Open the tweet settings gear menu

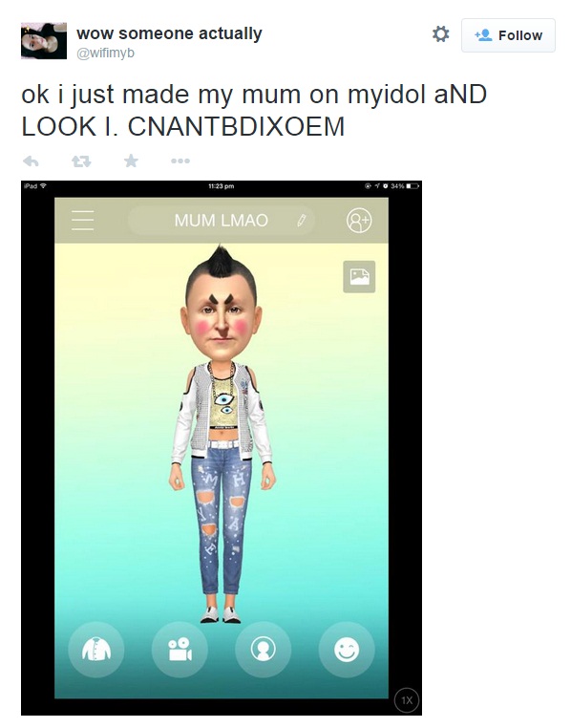[x=440, y=34]
